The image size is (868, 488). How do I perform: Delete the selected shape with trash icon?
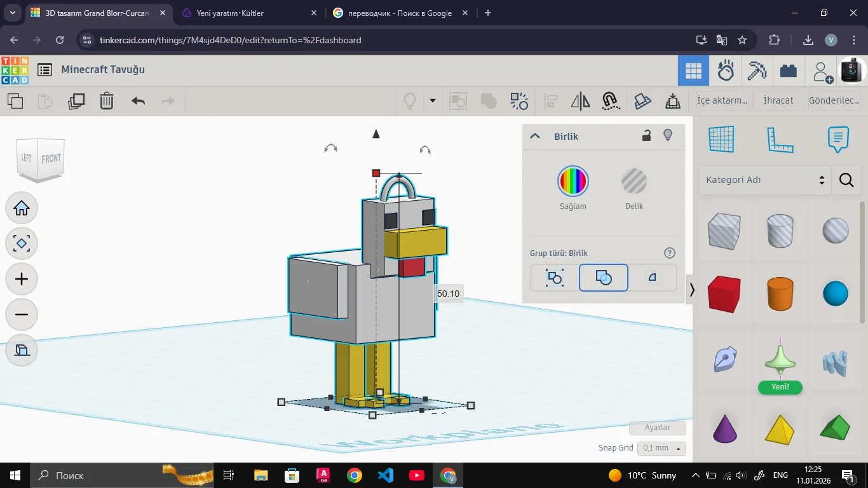click(107, 101)
